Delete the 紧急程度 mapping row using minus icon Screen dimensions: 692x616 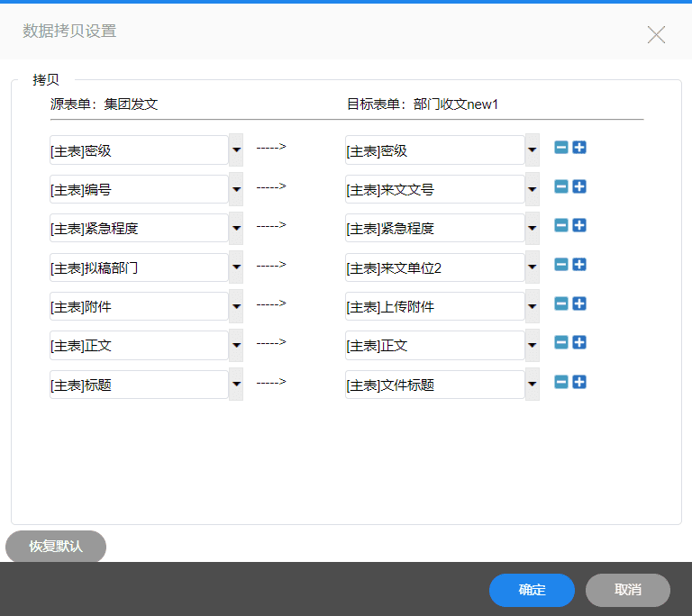pyautogui.click(x=561, y=225)
